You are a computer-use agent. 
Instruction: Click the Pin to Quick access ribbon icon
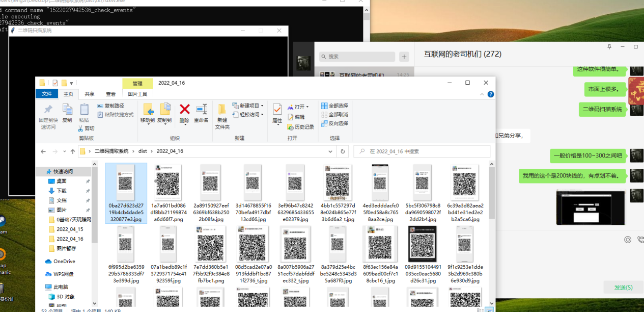48,110
